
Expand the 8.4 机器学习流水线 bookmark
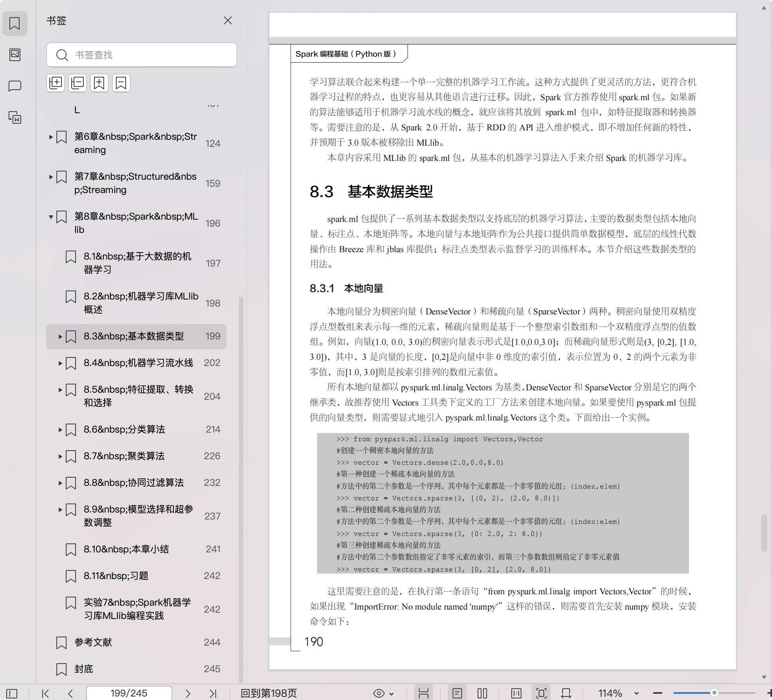[x=60, y=363]
